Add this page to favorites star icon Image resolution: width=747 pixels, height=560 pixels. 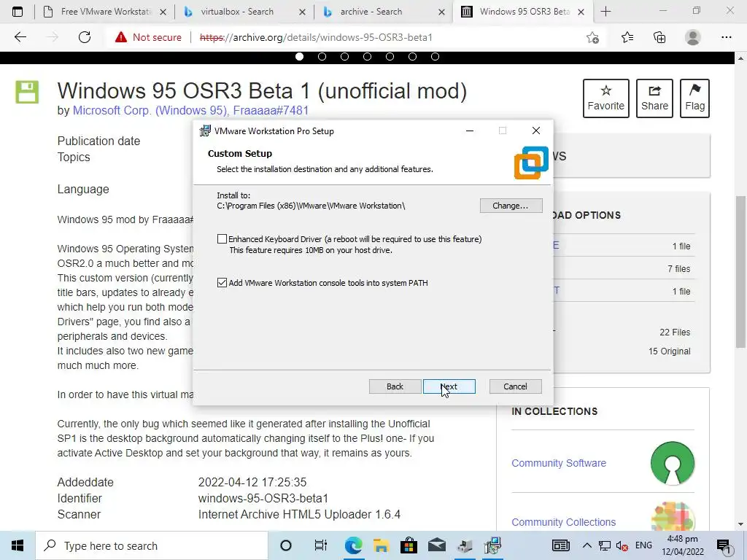(x=592, y=37)
